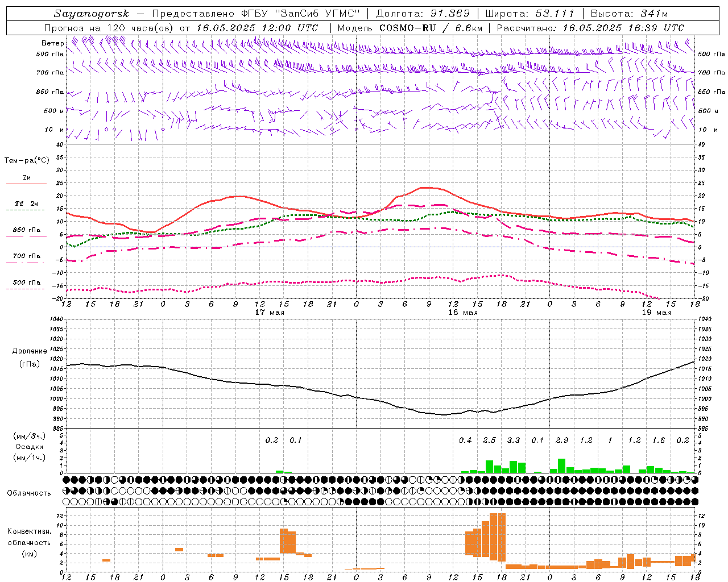
Task: Click the Sayanogorsk station title
Action: 92,14
